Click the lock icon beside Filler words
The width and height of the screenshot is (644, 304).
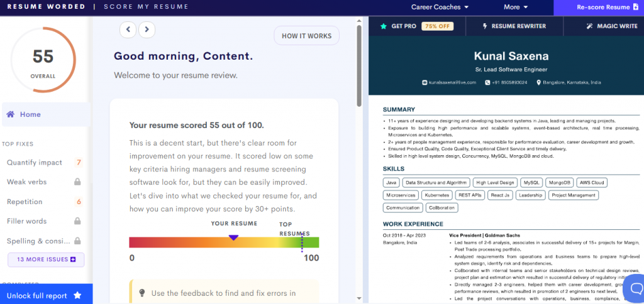pos(77,221)
